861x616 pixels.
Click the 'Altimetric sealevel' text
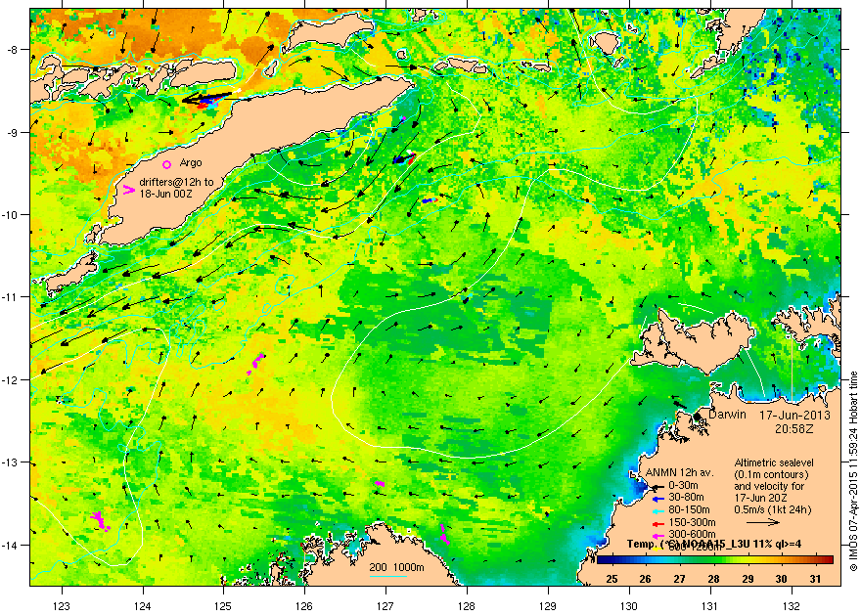(x=774, y=462)
